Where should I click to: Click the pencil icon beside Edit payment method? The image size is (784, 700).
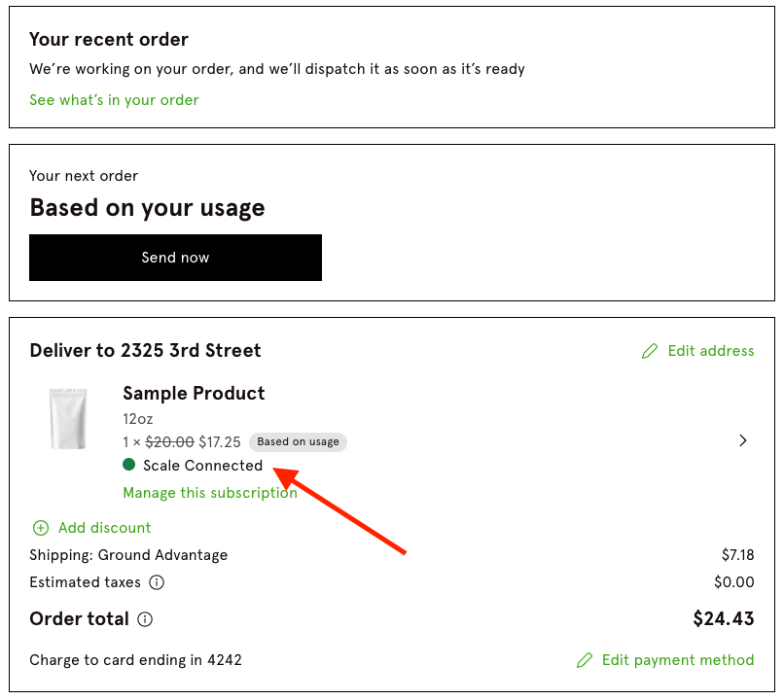coord(584,660)
